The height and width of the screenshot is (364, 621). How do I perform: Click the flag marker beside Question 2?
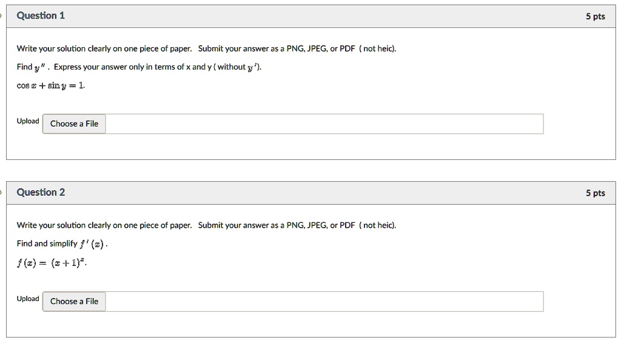[2, 193]
